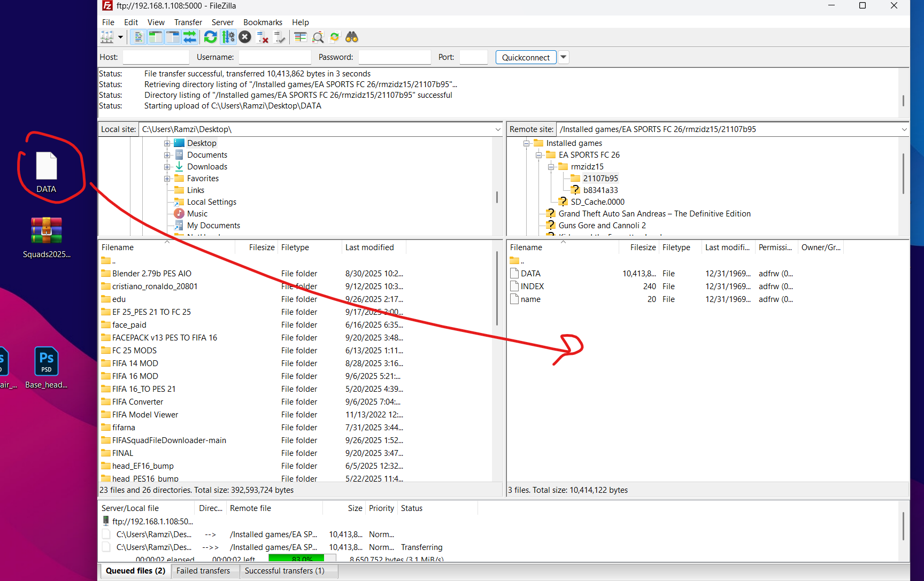Image resolution: width=924 pixels, height=581 pixels.
Task: Click the server icon in transfer queue
Action: [106, 521]
